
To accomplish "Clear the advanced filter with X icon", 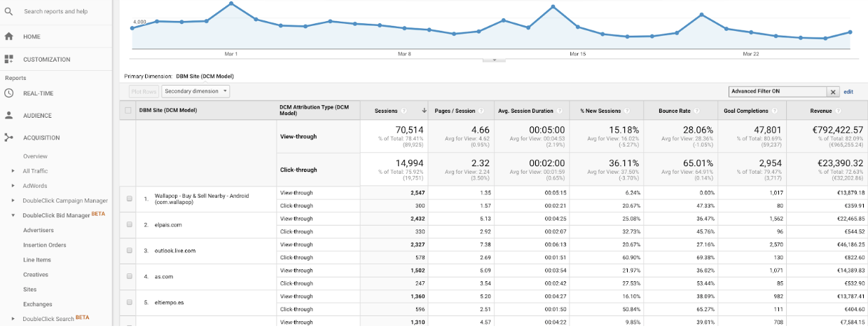I will [833, 92].
